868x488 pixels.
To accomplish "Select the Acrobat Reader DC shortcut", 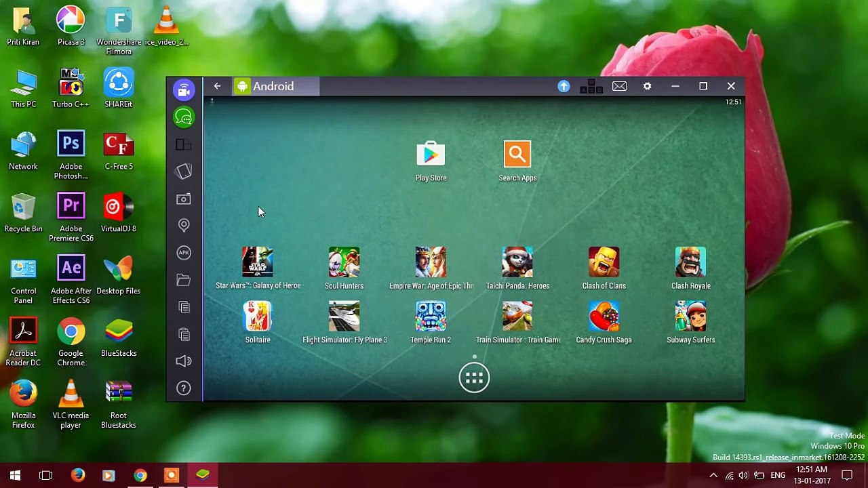I will point(23,342).
